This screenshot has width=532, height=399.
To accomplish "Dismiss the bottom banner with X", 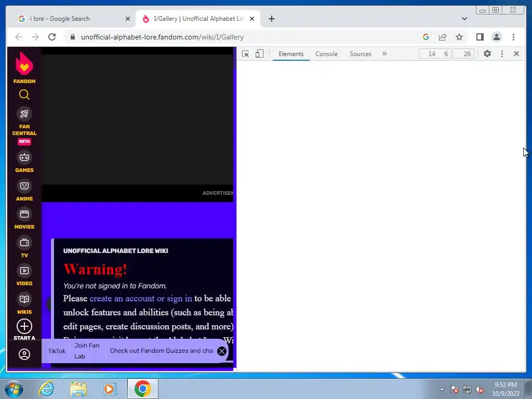I will 221,351.
